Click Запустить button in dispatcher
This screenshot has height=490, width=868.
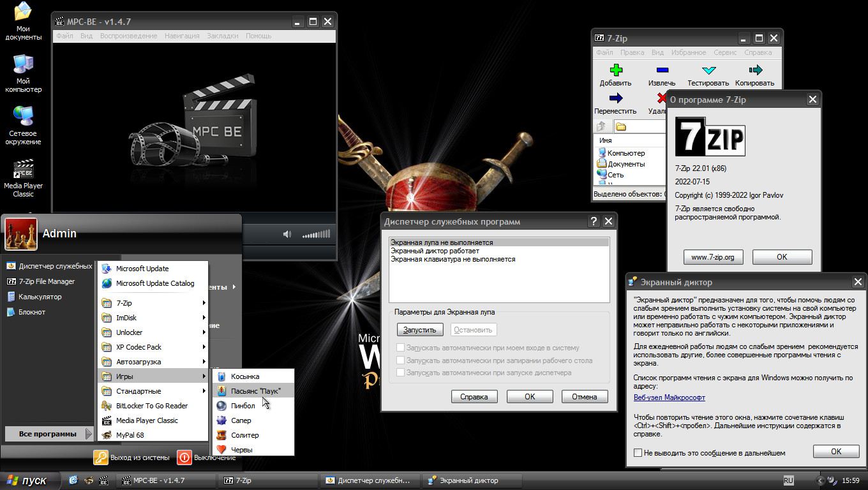420,330
